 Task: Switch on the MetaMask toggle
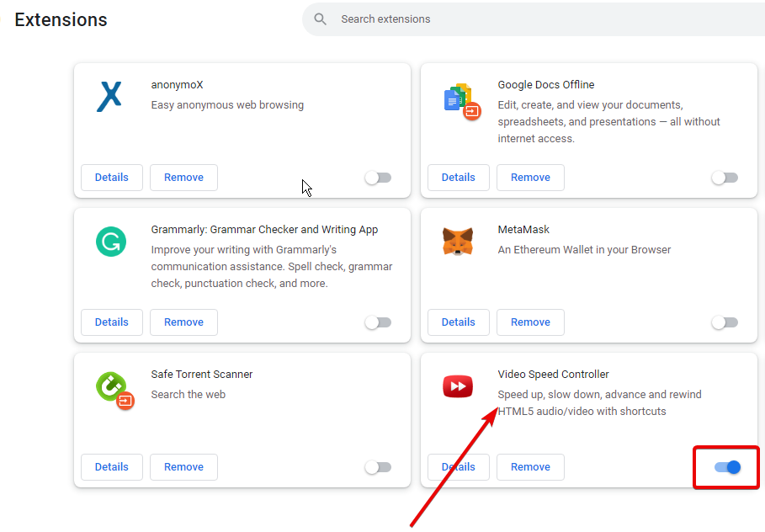[724, 322]
